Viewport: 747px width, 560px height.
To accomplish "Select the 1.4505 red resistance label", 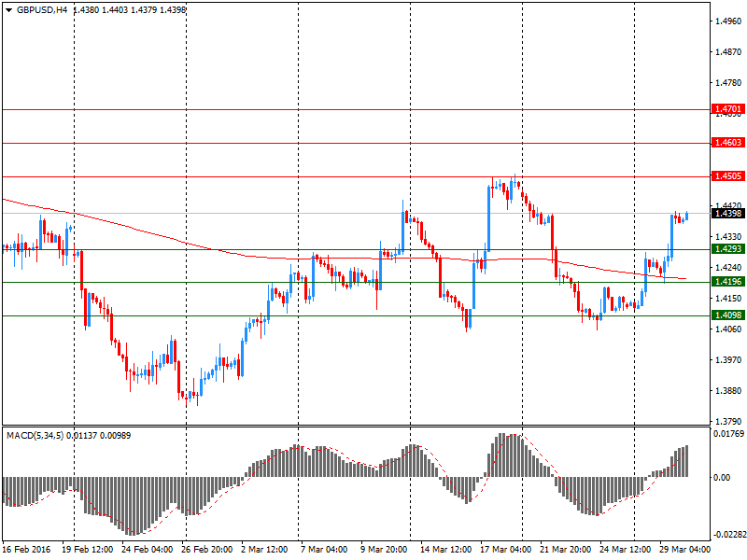I will (728, 176).
